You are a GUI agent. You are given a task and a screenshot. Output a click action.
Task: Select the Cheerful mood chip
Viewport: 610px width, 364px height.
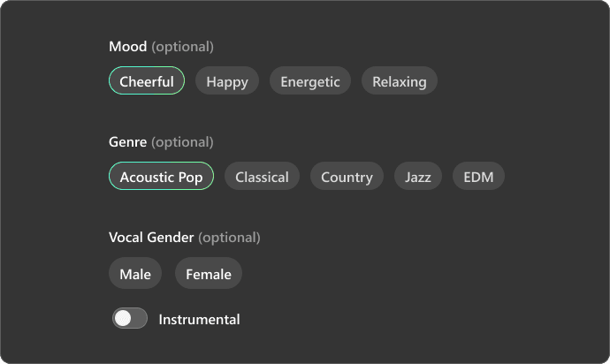147,80
